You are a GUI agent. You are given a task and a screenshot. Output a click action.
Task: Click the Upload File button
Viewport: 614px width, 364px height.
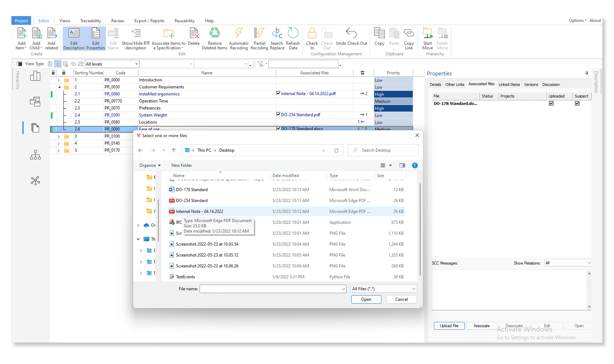(x=449, y=326)
